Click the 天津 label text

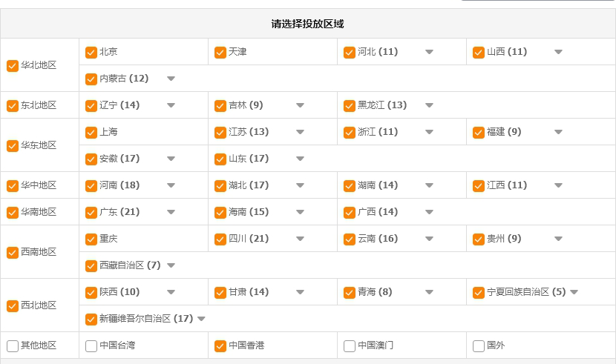(x=237, y=53)
